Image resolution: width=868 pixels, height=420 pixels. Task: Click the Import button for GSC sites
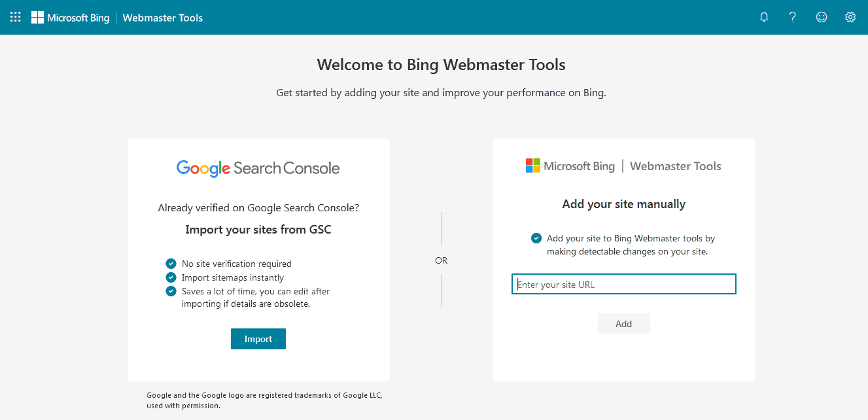pyautogui.click(x=258, y=338)
